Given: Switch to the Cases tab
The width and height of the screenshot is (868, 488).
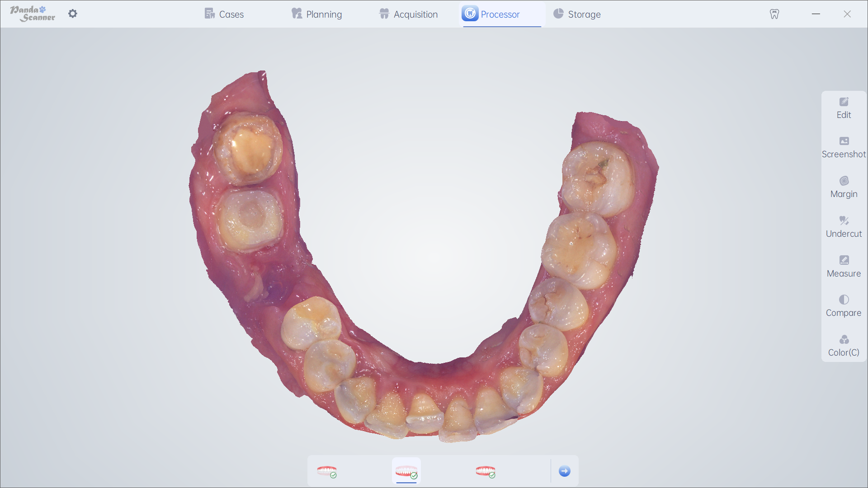Looking at the screenshot, I should click(x=224, y=14).
